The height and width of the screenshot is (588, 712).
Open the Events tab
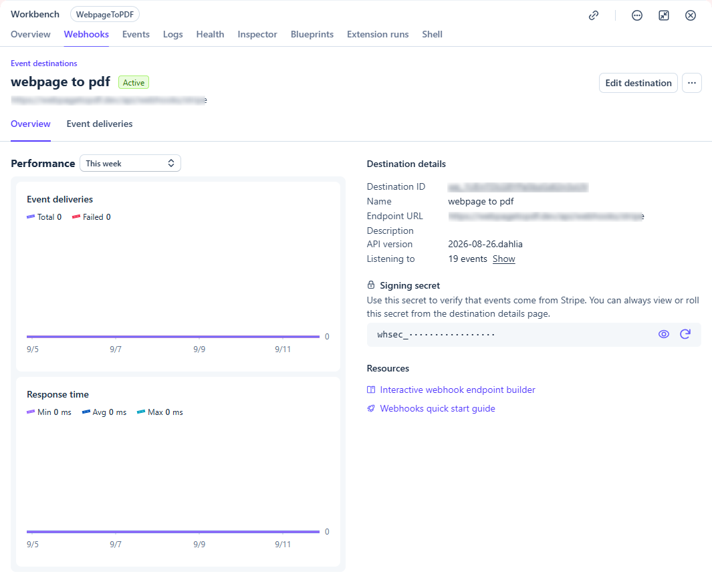point(136,35)
